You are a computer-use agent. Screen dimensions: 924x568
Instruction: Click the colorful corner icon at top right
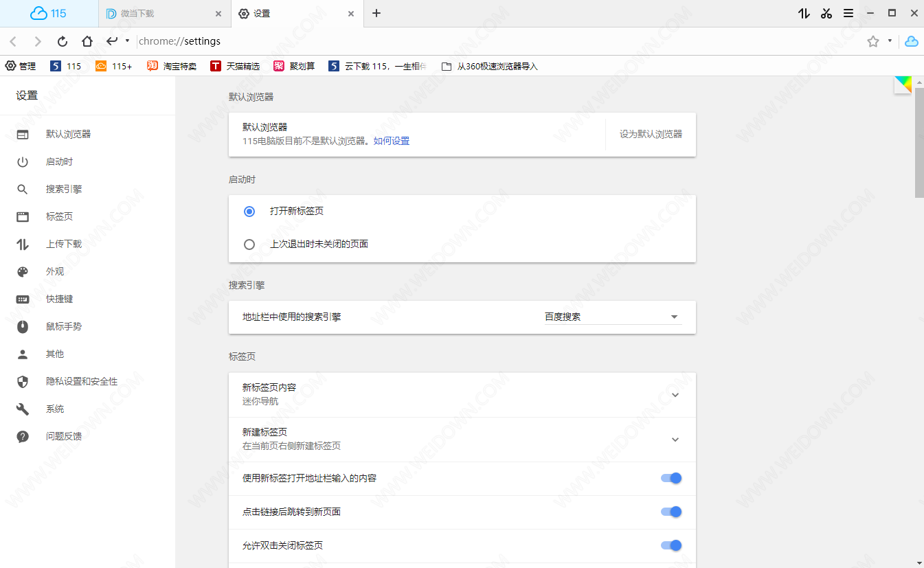[x=903, y=84]
